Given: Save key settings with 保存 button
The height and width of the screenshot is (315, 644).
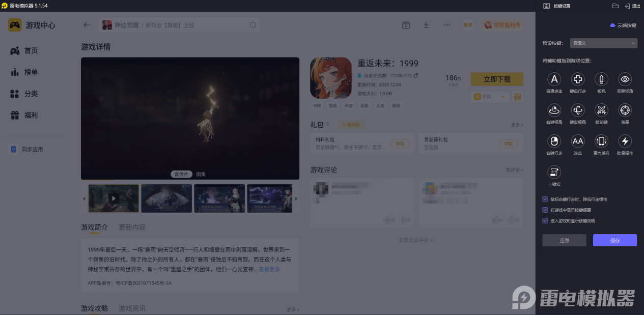Looking at the screenshot, I should tap(614, 240).
